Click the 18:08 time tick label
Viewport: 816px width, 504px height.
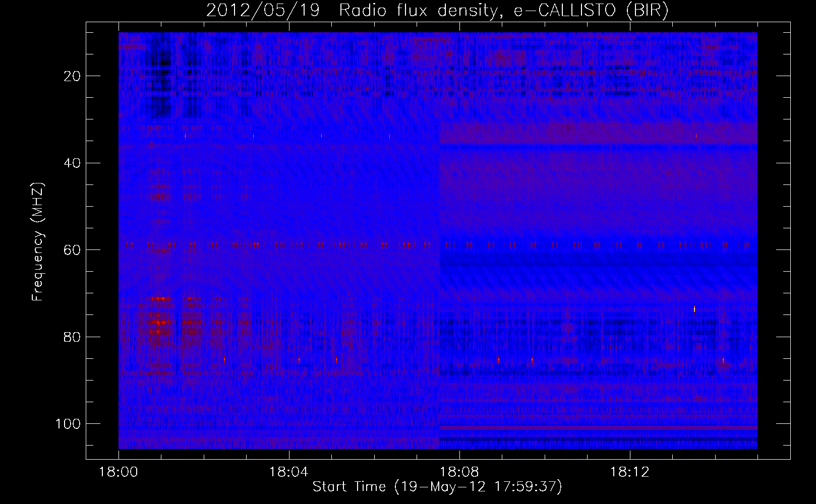[x=459, y=472]
